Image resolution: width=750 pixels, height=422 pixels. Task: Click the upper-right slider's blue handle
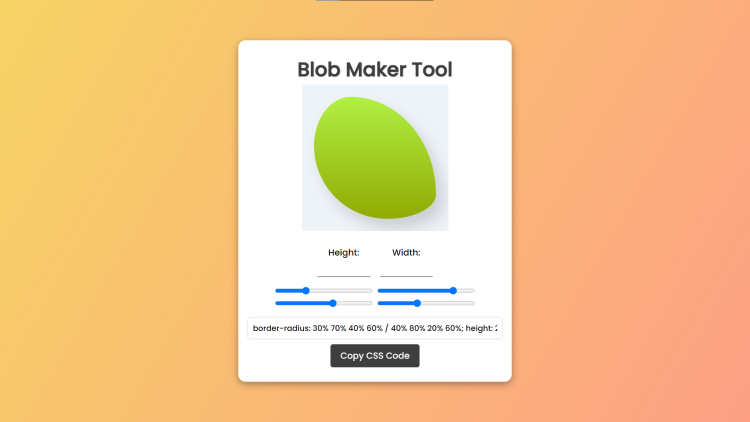(453, 291)
